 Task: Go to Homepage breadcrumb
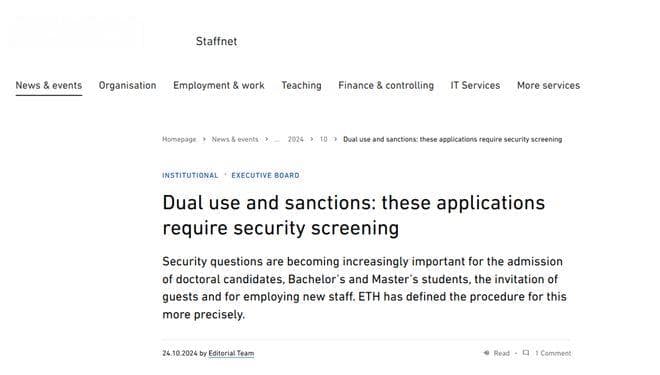click(179, 139)
